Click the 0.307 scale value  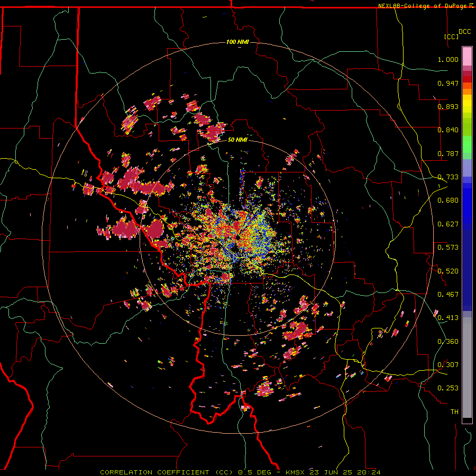tap(448, 365)
